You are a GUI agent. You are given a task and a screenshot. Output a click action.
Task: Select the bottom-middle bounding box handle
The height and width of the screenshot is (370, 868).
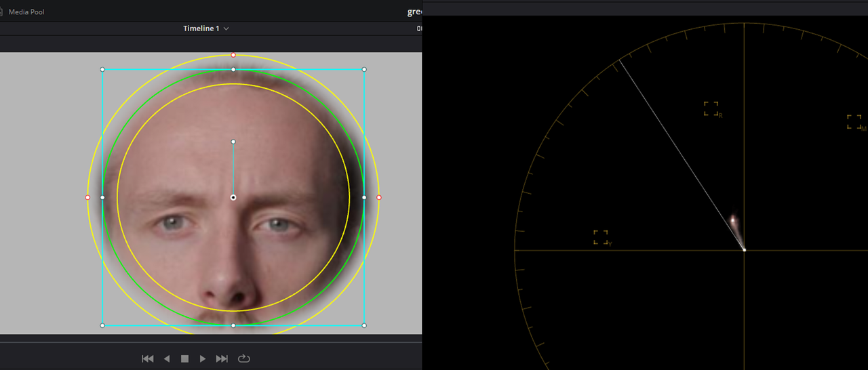click(x=233, y=325)
